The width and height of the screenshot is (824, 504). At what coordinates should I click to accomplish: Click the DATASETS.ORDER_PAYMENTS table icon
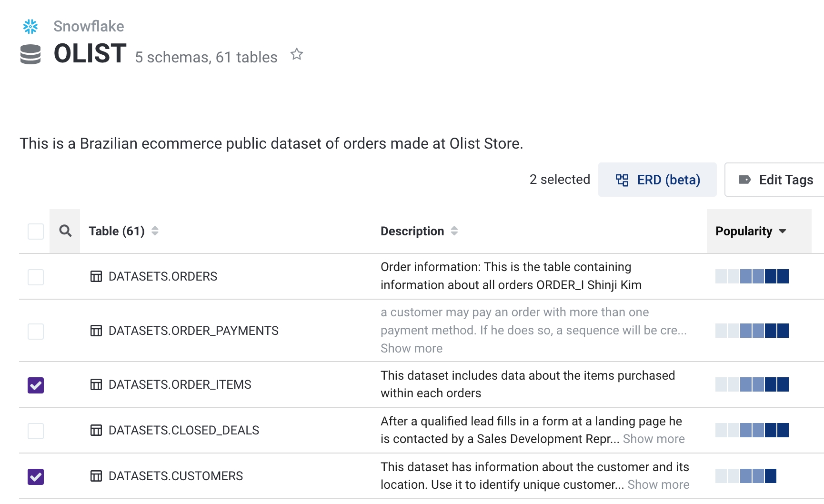coord(96,331)
